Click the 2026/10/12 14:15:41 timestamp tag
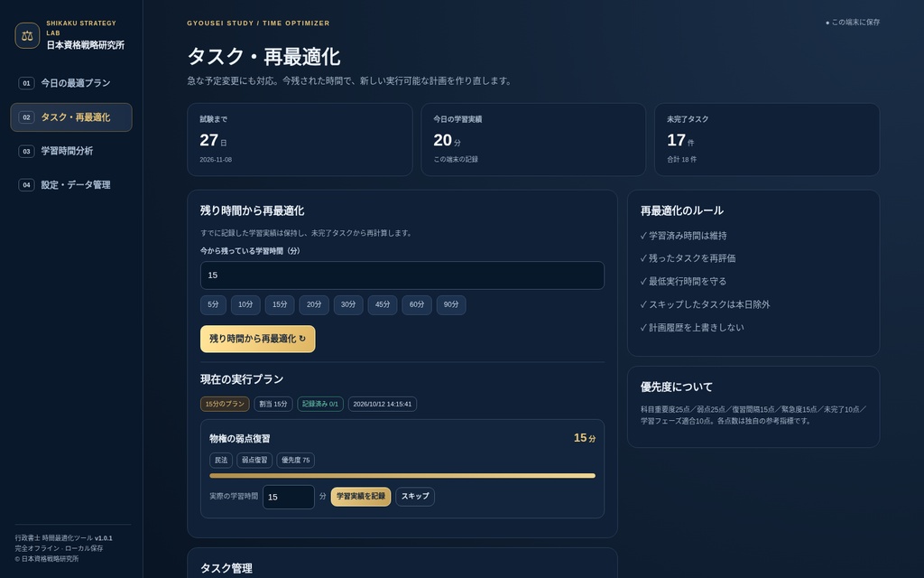The width and height of the screenshot is (924, 578). point(383,404)
